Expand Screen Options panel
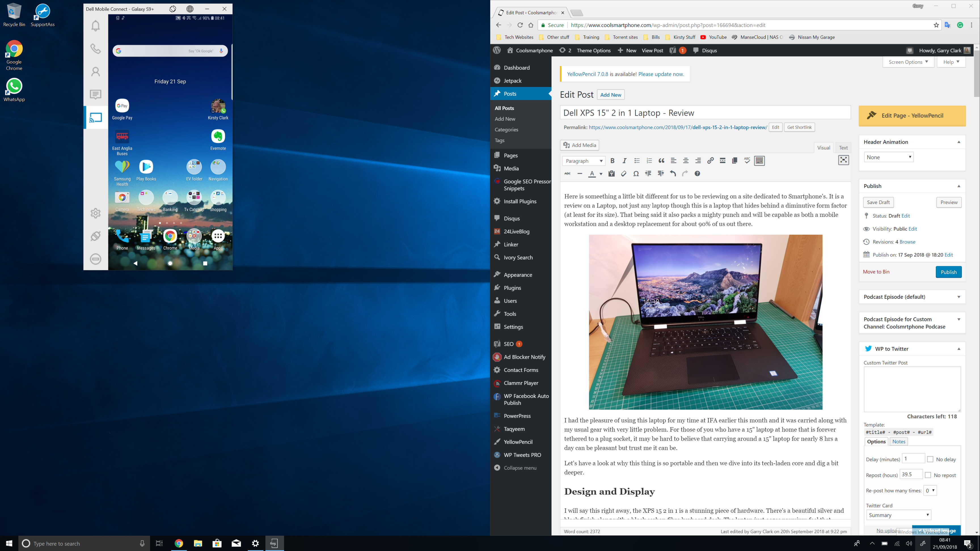 pyautogui.click(x=908, y=62)
